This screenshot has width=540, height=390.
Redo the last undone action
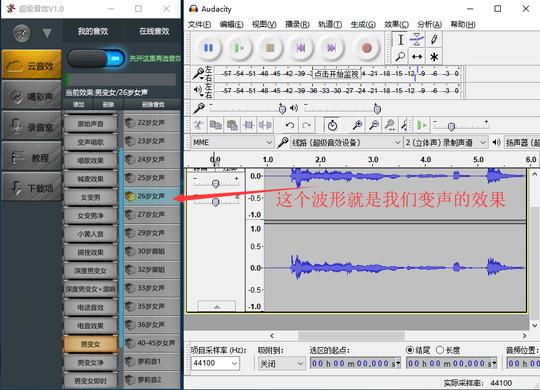pos(307,125)
